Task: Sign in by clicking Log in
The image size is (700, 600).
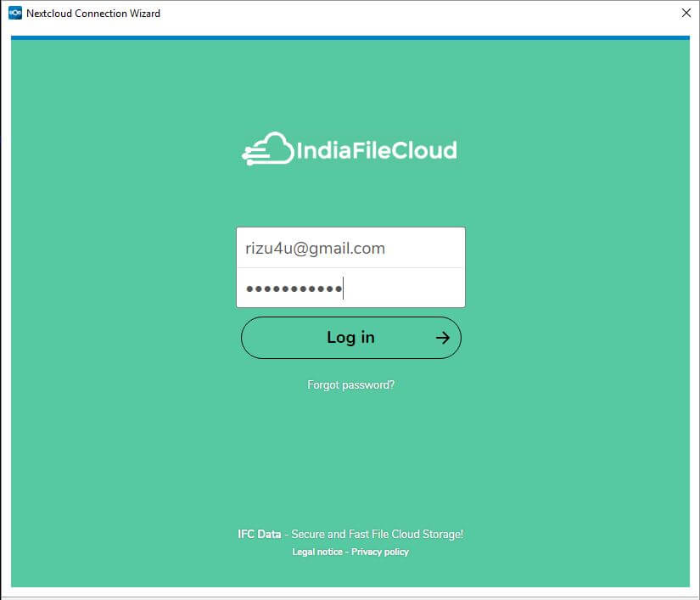Action: pos(350,337)
